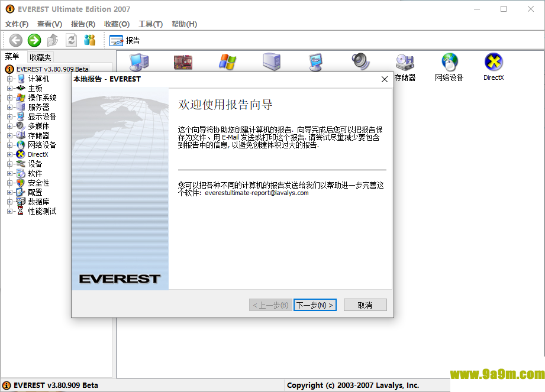This screenshot has height=392, width=545.
Task: Click the everestultimate-report@lavalys.com email address
Action: 256,193
